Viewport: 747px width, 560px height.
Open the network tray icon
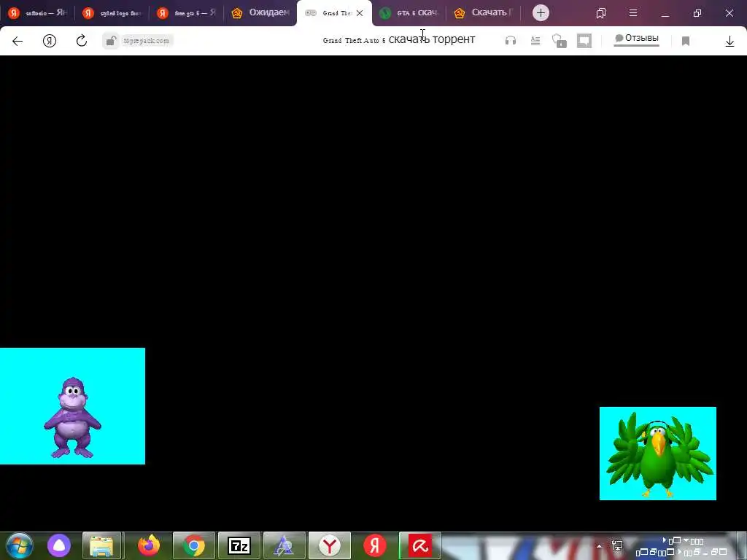617,545
